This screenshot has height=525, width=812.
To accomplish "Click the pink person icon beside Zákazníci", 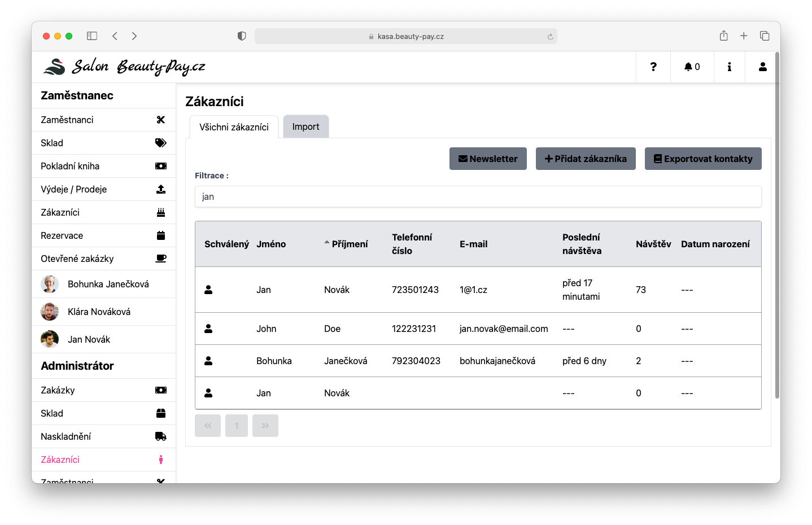I will (x=161, y=460).
